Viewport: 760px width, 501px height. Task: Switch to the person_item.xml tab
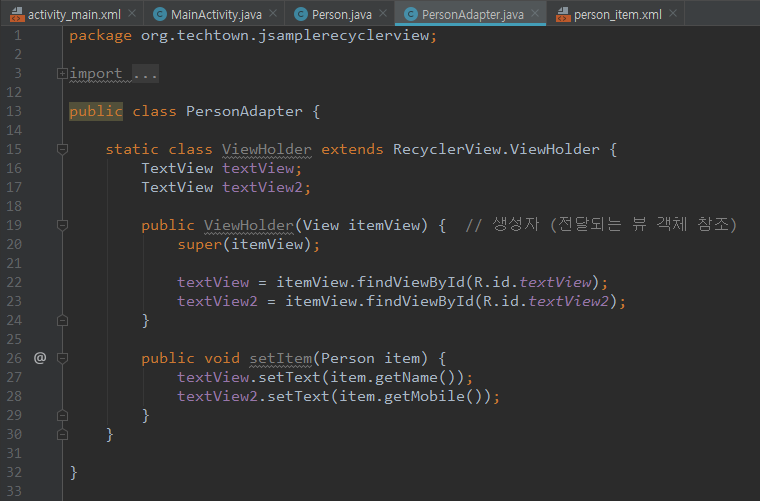tap(618, 15)
